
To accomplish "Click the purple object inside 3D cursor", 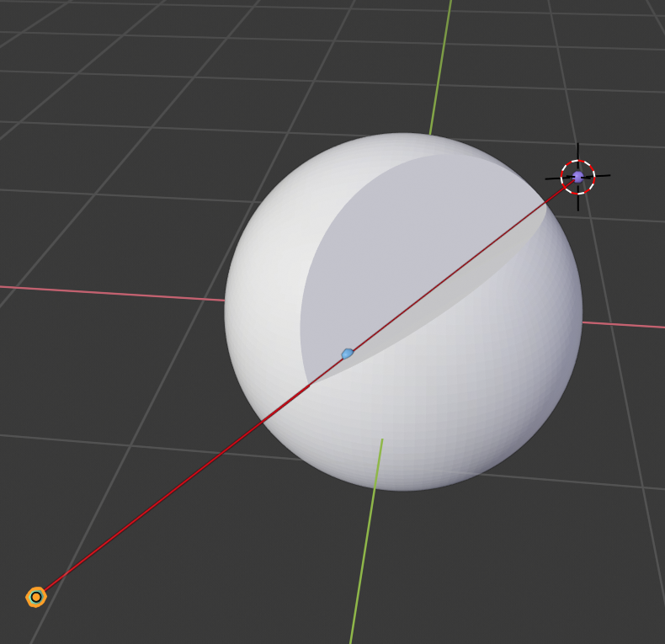I will 578,177.
